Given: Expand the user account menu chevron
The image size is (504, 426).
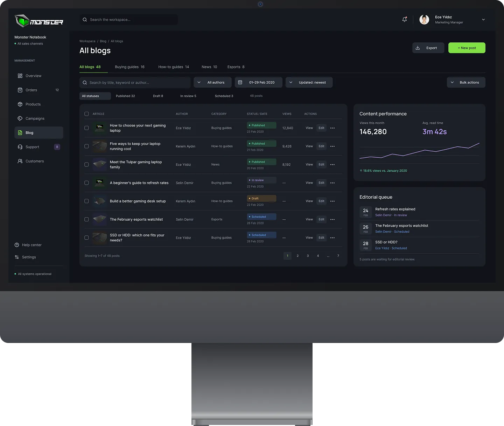Looking at the screenshot, I should click(483, 20).
